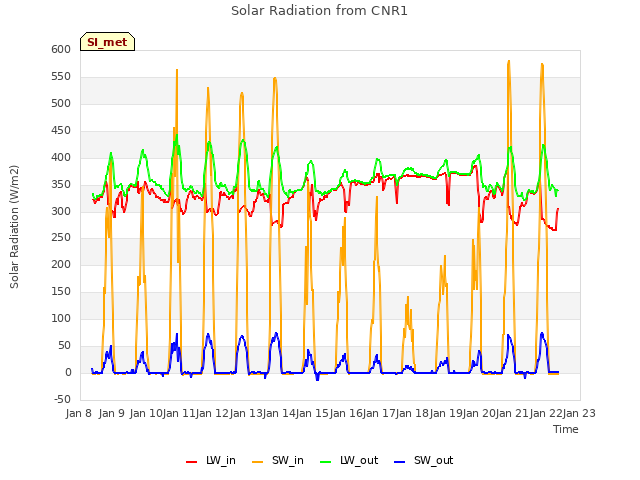This screenshot has width=640, height=480.
Task: Click the Jan 14 x-axis label
Action: [x=279, y=413]
